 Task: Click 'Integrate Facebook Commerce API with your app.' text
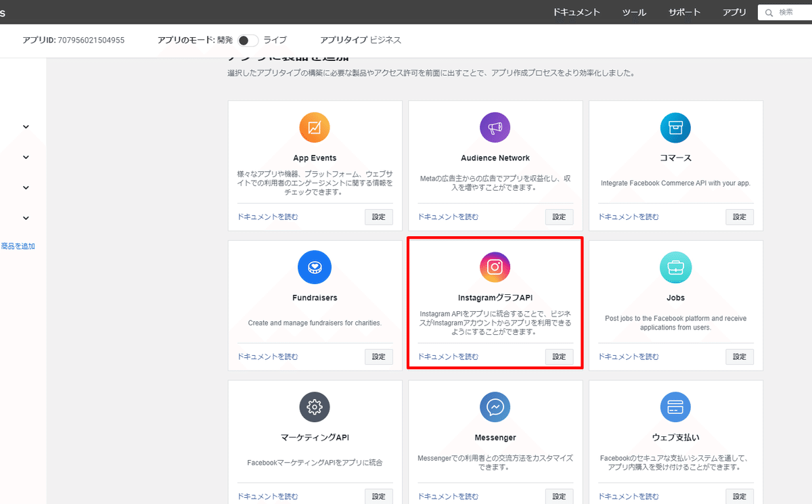[x=675, y=183]
